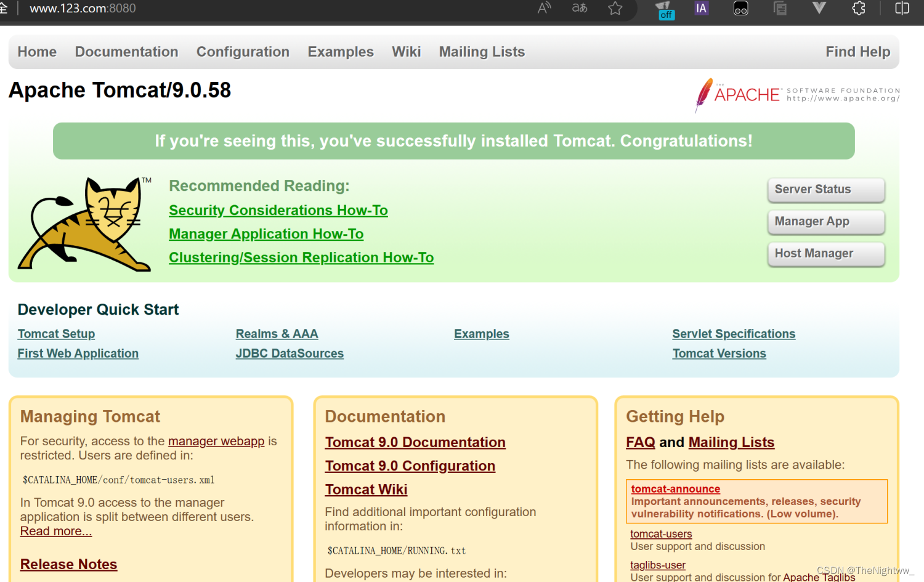Click the $CATALINA_HOME/conf/tomcat-users.xml path text
The height and width of the screenshot is (582, 924).
point(118,480)
